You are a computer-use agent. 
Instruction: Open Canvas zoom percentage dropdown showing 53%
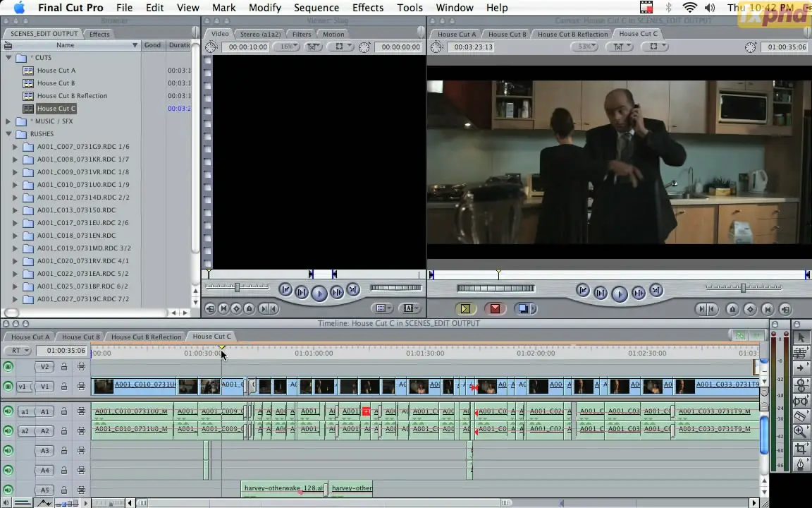[584, 47]
